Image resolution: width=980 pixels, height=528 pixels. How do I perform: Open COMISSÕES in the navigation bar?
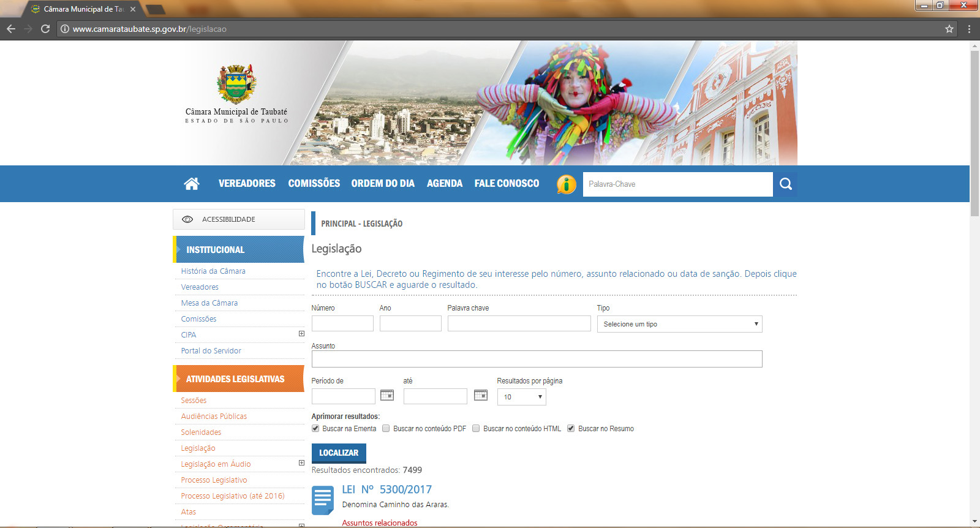tap(314, 183)
